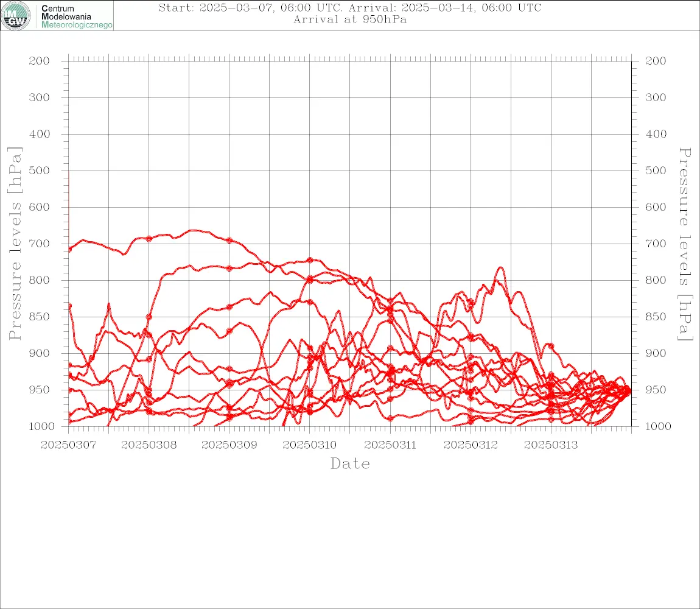This screenshot has height=609, width=700.
Task: Click the "Arrival at 950hPa" subtitle
Action: coord(350,19)
